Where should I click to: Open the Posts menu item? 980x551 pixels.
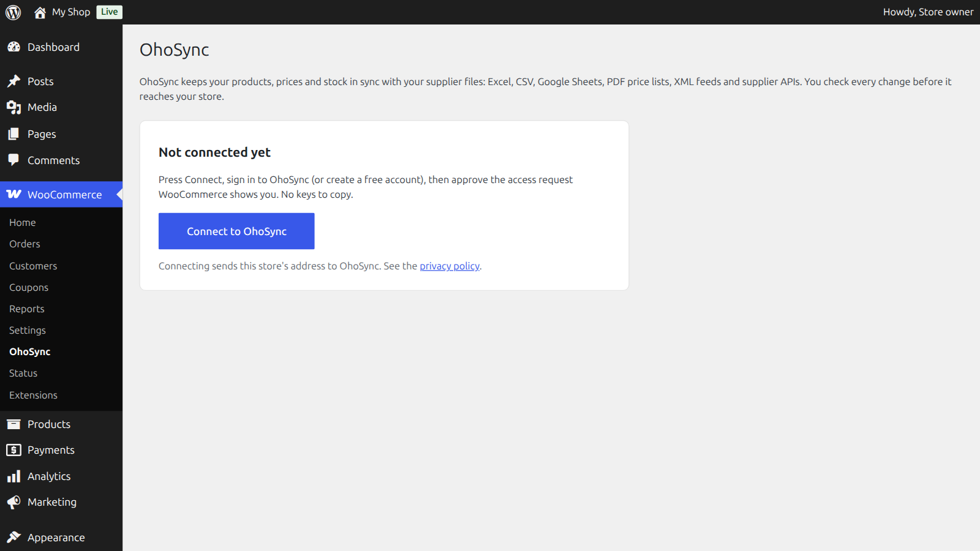[61, 81]
